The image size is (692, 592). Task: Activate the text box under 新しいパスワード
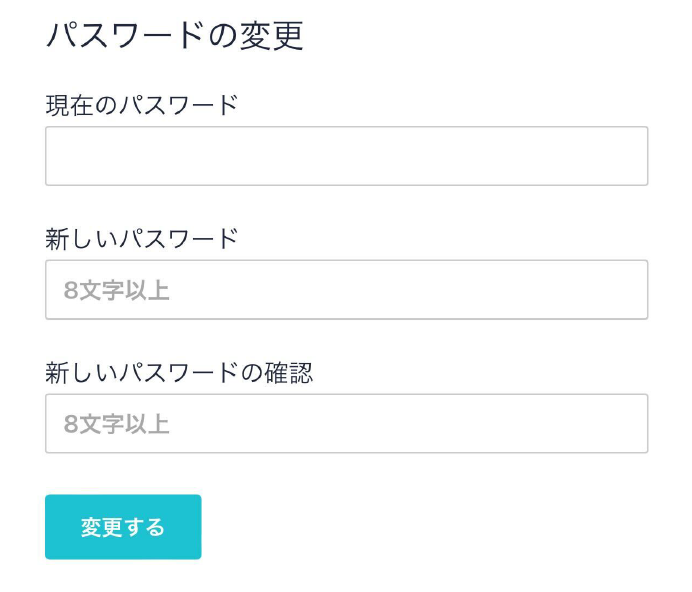pos(346,290)
